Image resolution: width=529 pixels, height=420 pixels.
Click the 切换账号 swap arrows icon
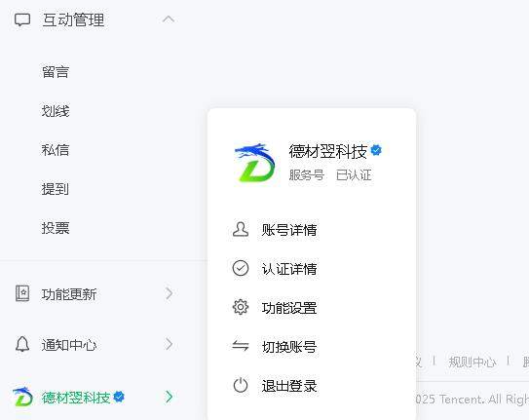coord(241,346)
